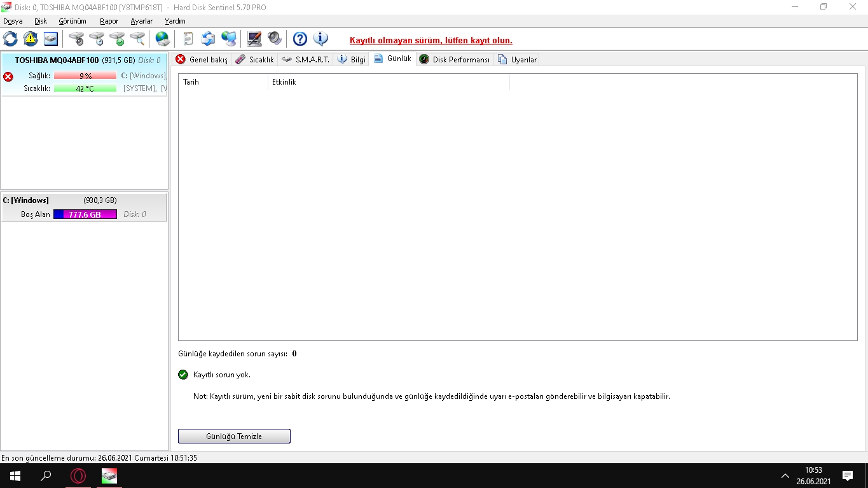Click the gray speaker sound icon
The image size is (868, 488).
click(275, 39)
